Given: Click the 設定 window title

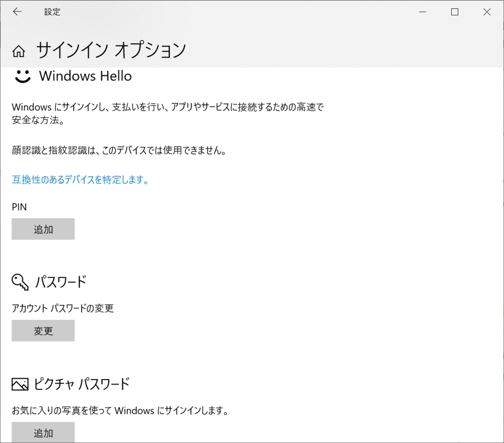Looking at the screenshot, I should [52, 12].
